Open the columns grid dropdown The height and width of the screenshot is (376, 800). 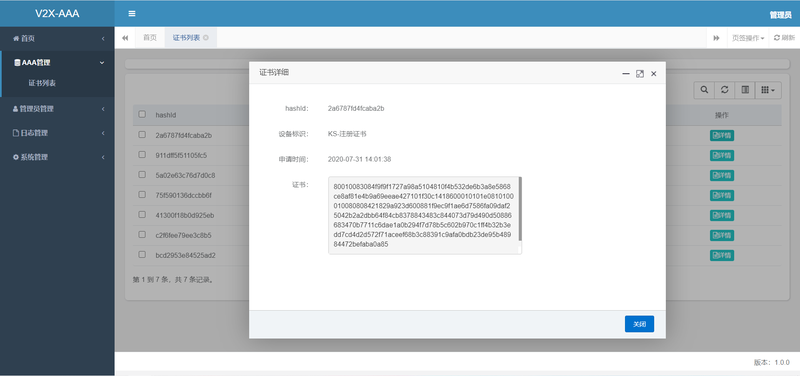tap(768, 90)
